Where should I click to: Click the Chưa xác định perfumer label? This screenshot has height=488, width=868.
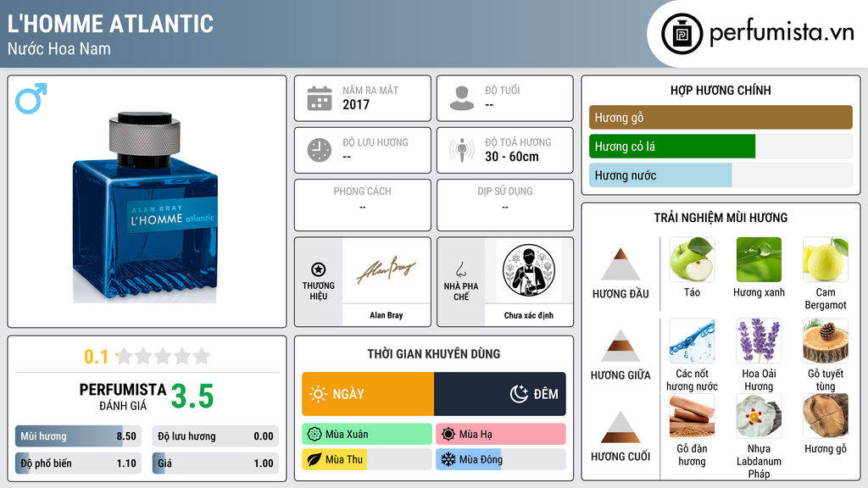[529, 315]
